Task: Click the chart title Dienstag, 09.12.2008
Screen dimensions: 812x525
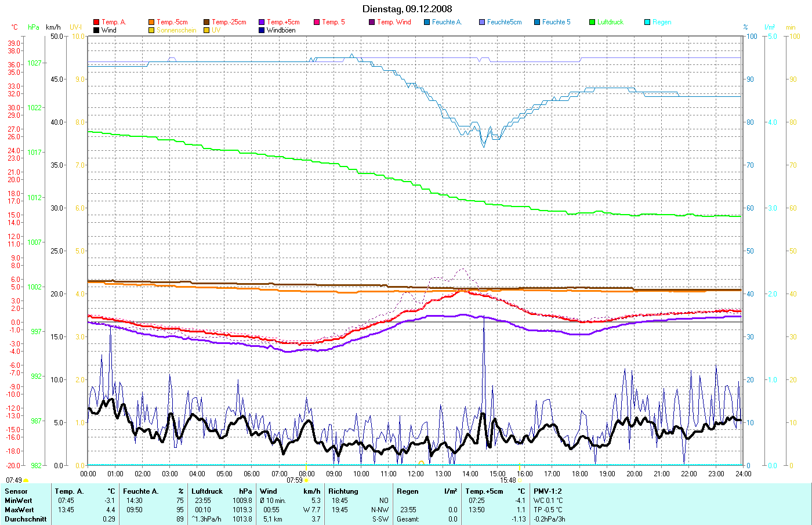Action: [x=407, y=9]
